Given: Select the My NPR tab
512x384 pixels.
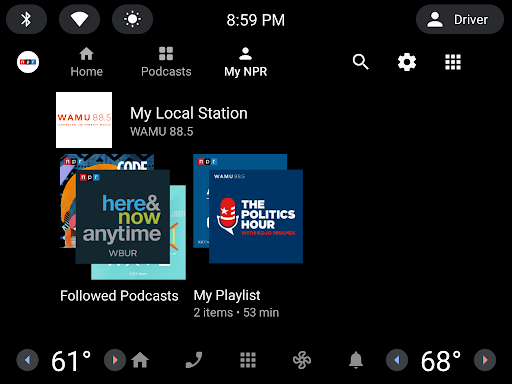Looking at the screenshot, I should (x=246, y=62).
